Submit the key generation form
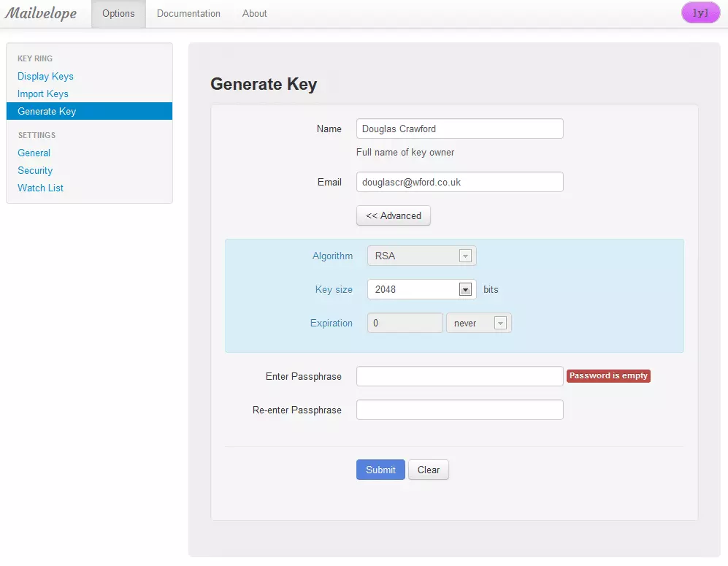728x566 pixels. pyautogui.click(x=380, y=470)
